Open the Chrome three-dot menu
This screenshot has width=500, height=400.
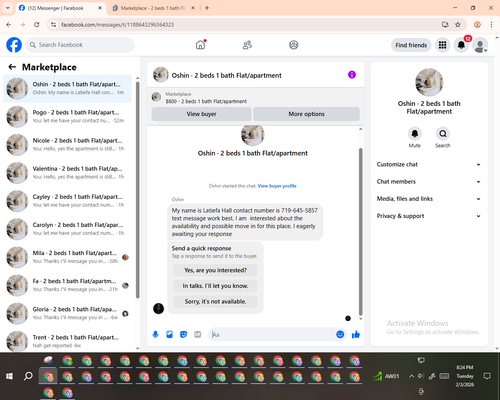(491, 24)
